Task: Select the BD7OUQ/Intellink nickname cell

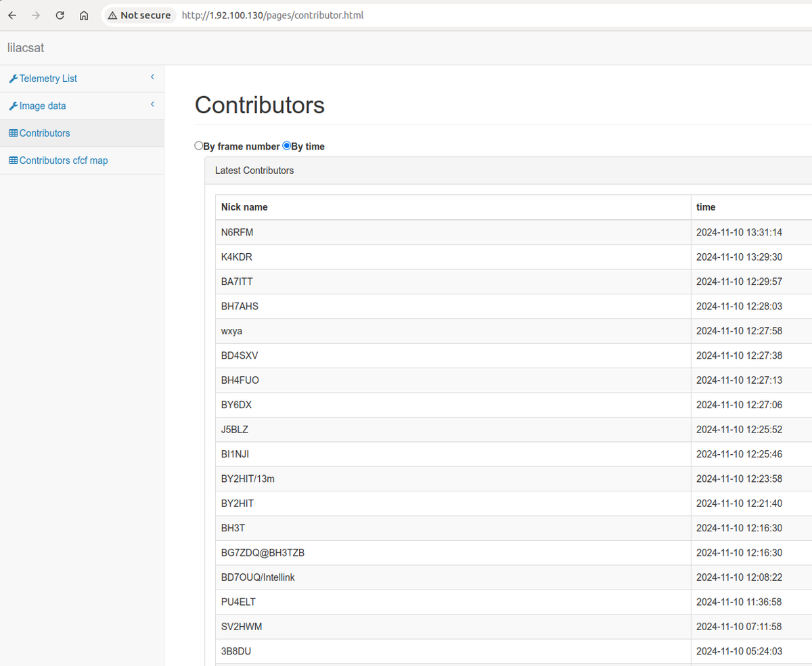Action: pyautogui.click(x=453, y=577)
